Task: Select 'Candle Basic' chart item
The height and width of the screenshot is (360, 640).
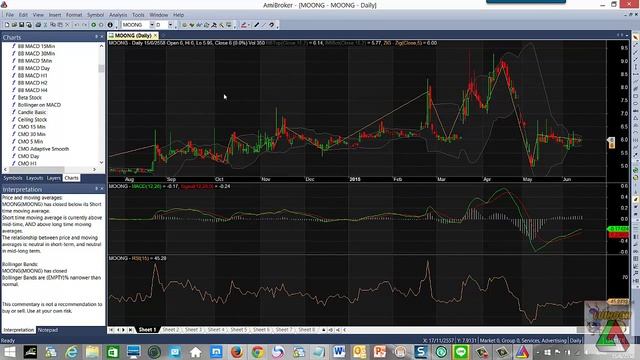Action: tap(32, 112)
